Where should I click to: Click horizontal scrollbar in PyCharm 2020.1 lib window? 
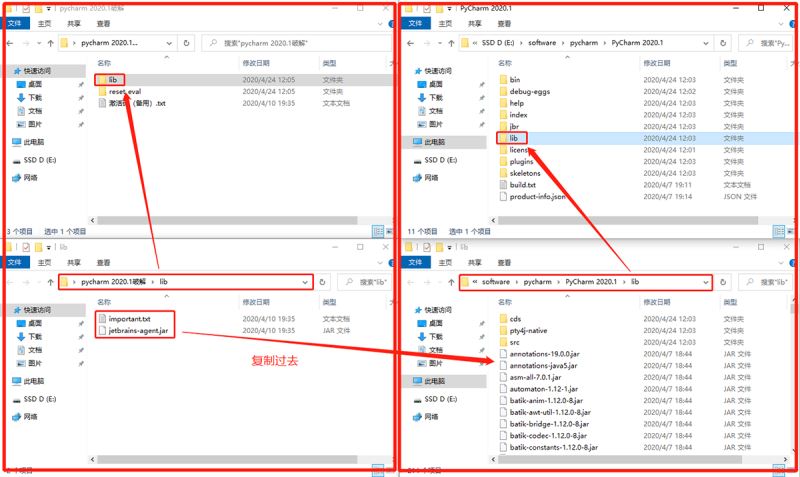click(x=620, y=460)
